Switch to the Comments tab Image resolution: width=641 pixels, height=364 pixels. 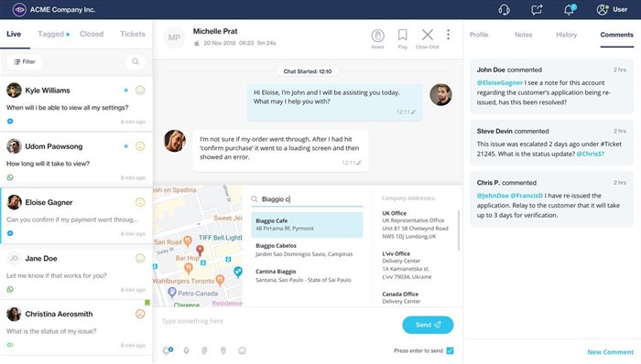[616, 35]
